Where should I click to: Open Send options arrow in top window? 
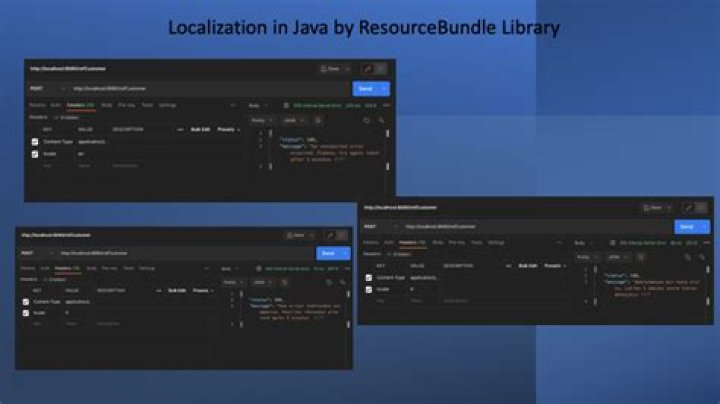[384, 89]
